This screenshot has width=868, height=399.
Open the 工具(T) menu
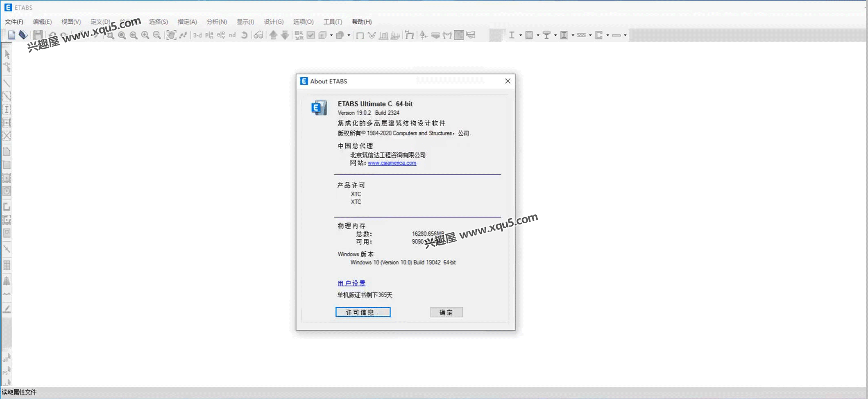point(333,22)
